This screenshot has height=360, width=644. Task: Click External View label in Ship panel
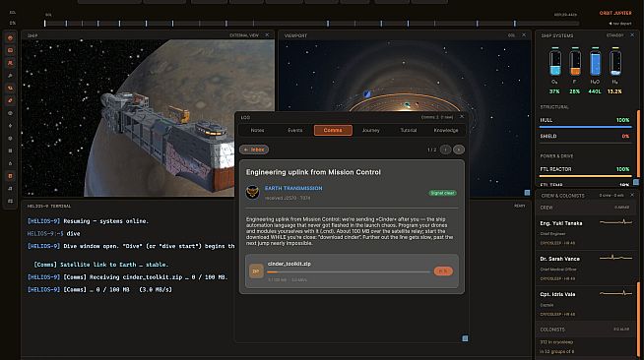pyautogui.click(x=244, y=35)
